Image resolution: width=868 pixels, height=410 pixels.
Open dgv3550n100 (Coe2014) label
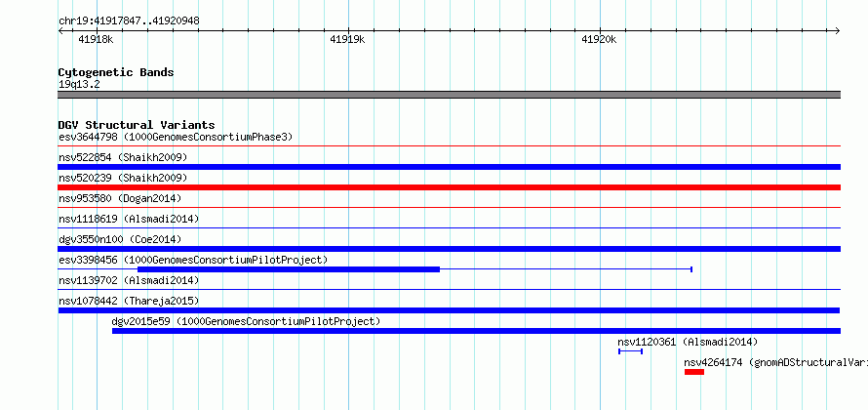point(120,239)
